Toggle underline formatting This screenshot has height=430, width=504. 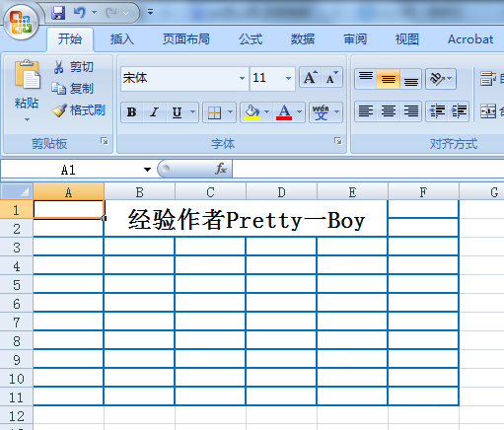pyautogui.click(x=178, y=112)
